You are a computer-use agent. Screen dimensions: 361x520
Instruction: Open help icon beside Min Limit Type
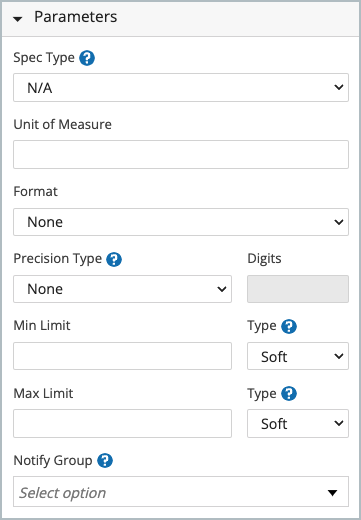pos(289,326)
